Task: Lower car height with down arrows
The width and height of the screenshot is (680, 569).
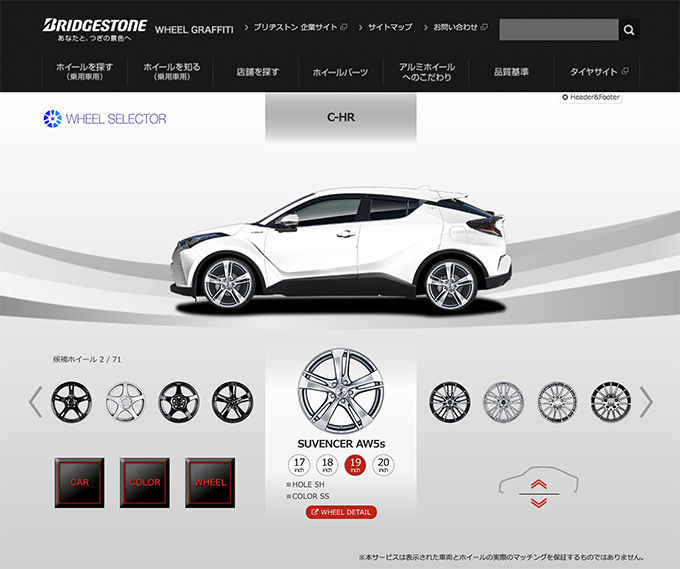Action: coord(539,503)
